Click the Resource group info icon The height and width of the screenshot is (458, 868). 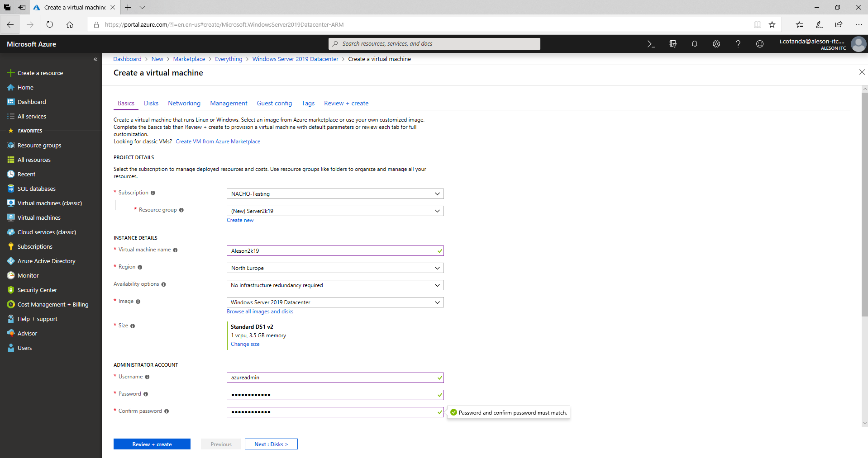[x=181, y=210]
